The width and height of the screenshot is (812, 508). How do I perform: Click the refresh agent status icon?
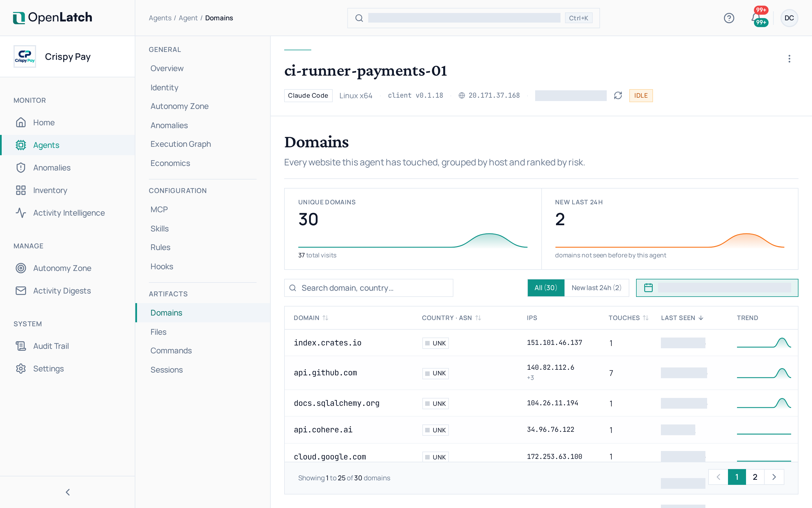click(x=618, y=96)
